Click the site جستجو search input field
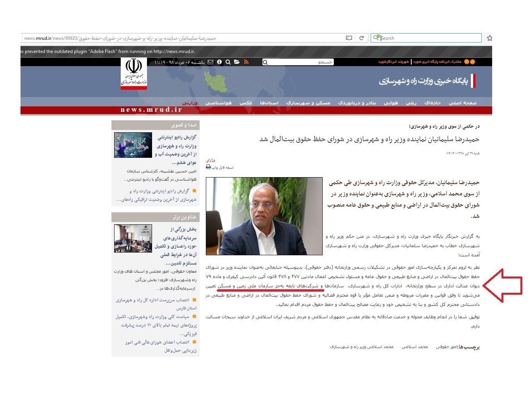 pyautogui.click(x=301, y=62)
